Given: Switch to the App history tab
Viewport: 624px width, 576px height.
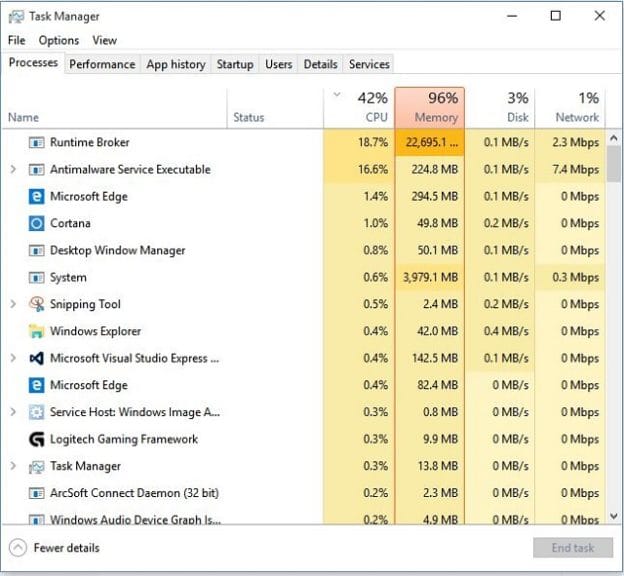Looking at the screenshot, I should pyautogui.click(x=176, y=64).
